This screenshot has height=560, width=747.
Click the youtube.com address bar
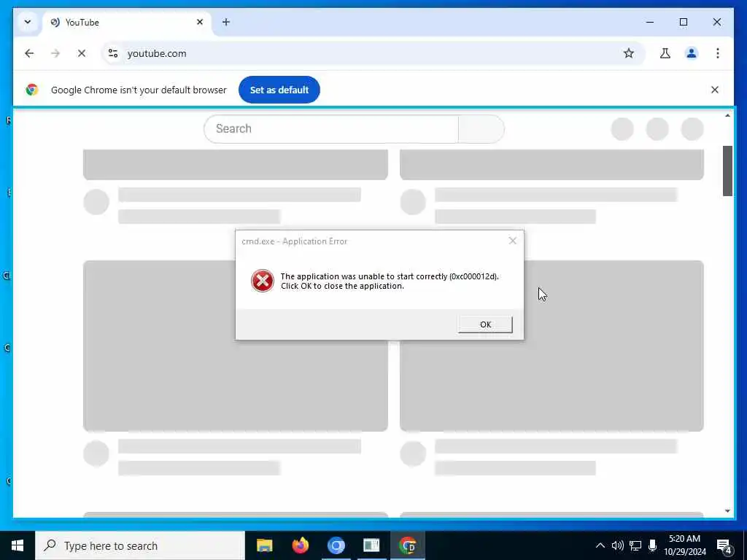371,53
